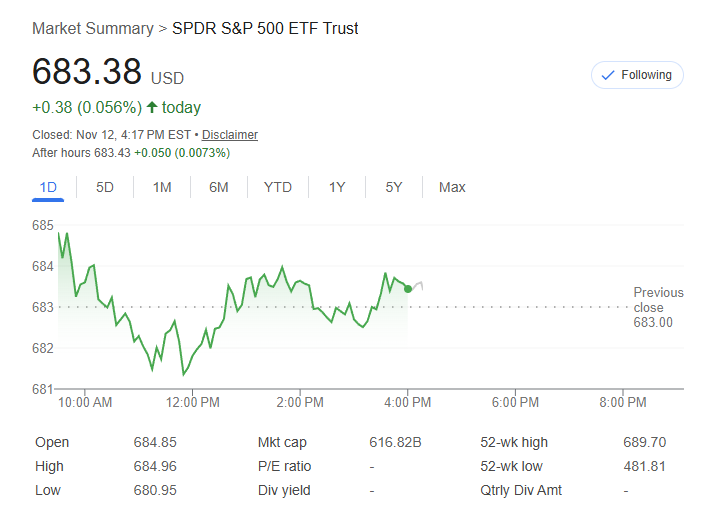708x513 pixels.
Task: Select the Max range tab
Action: tap(452, 187)
